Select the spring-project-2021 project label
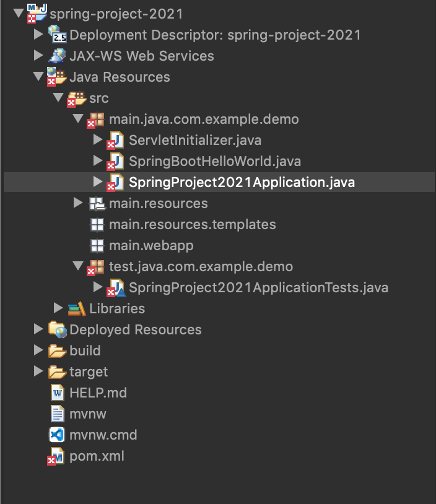The image size is (436, 504). pos(116,14)
